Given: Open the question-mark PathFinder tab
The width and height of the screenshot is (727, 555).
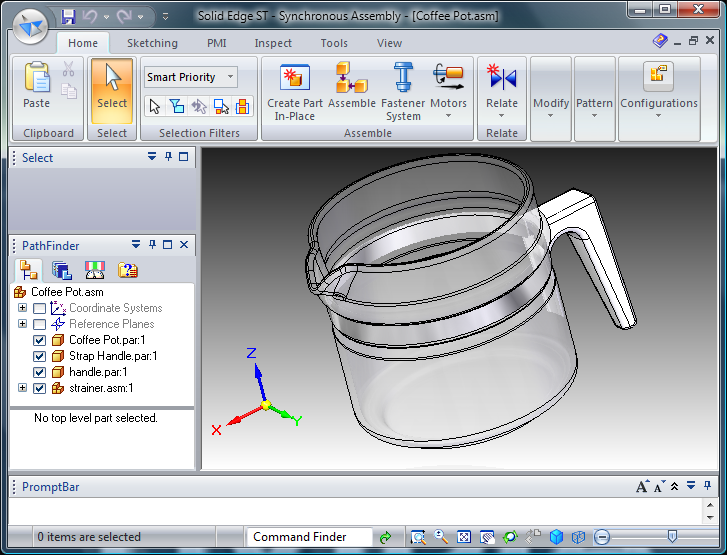Looking at the screenshot, I should 128,270.
